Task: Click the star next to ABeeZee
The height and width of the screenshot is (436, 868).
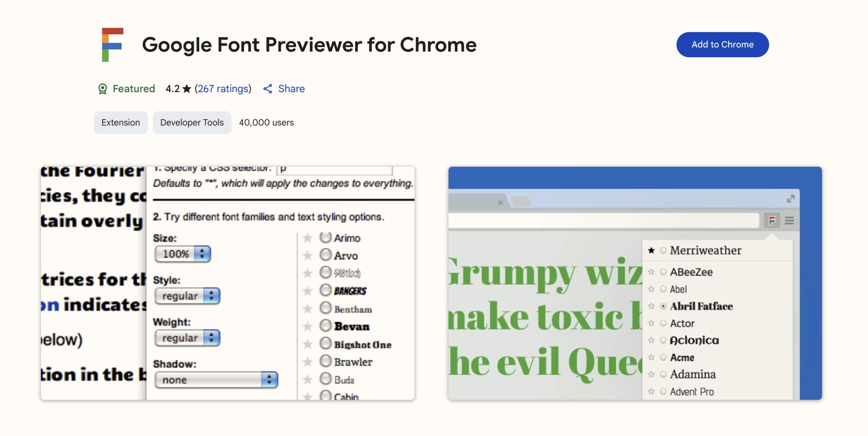Action: [651, 272]
